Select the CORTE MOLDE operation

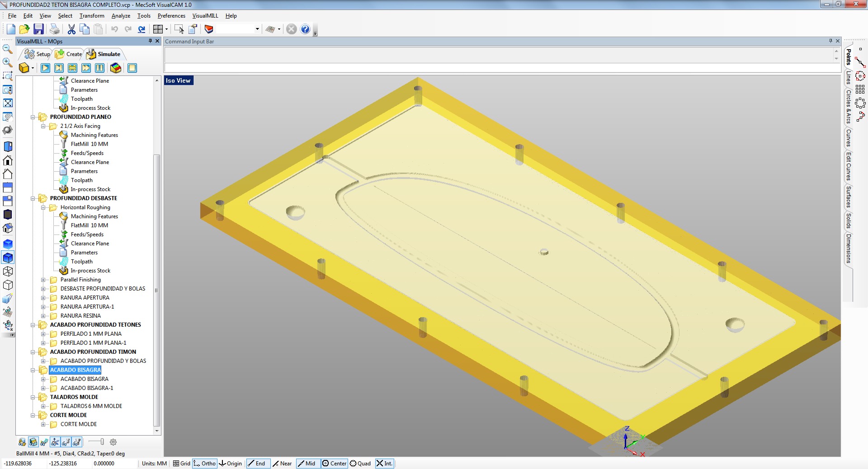78,424
